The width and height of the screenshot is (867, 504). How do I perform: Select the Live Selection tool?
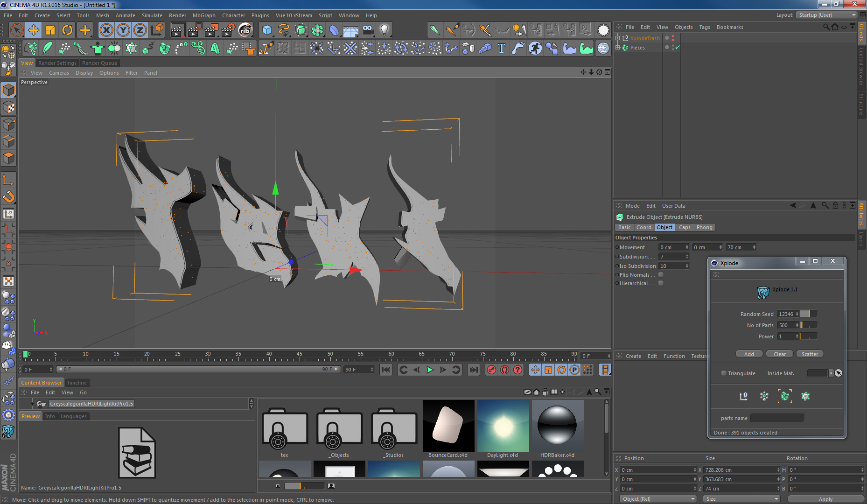point(17,30)
